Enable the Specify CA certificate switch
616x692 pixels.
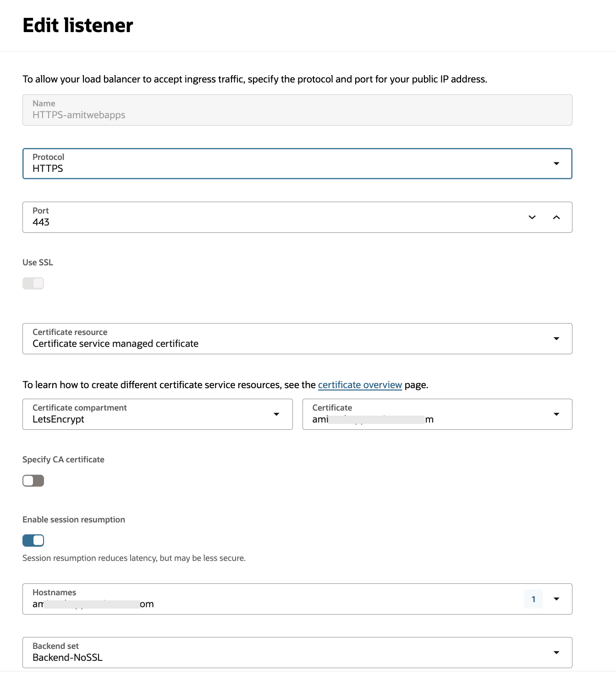pos(33,481)
